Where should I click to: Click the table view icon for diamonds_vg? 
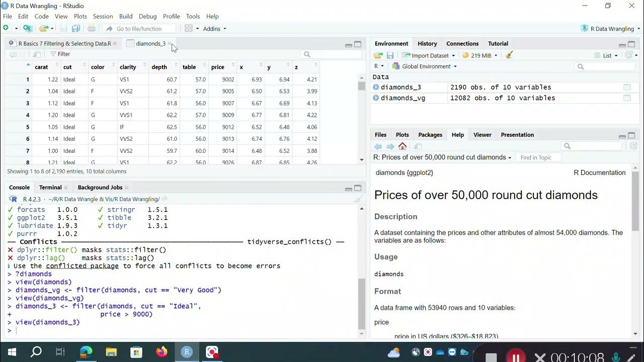(x=627, y=98)
